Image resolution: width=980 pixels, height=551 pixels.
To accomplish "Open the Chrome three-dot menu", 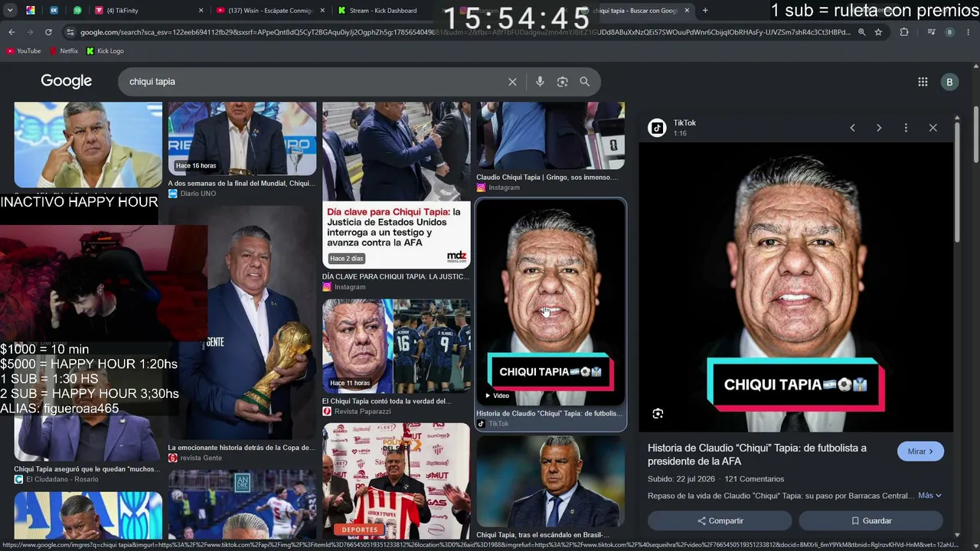I will click(969, 32).
